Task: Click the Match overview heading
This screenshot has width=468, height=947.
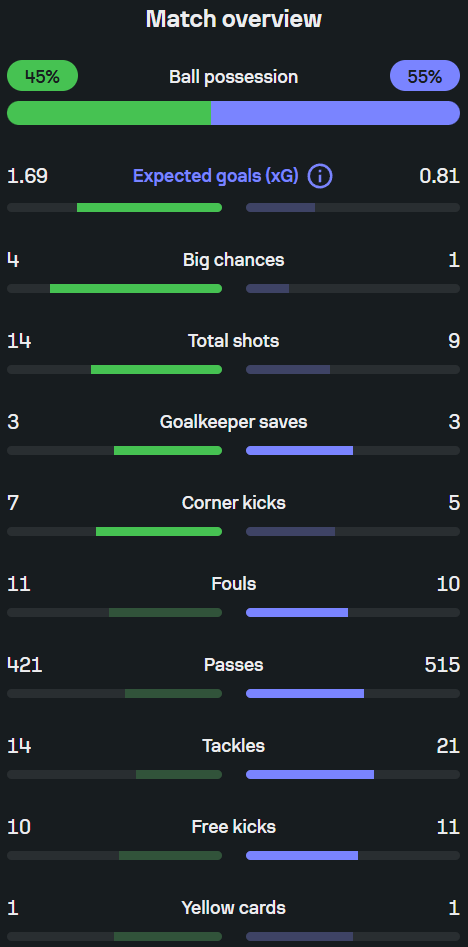Action: point(234,19)
